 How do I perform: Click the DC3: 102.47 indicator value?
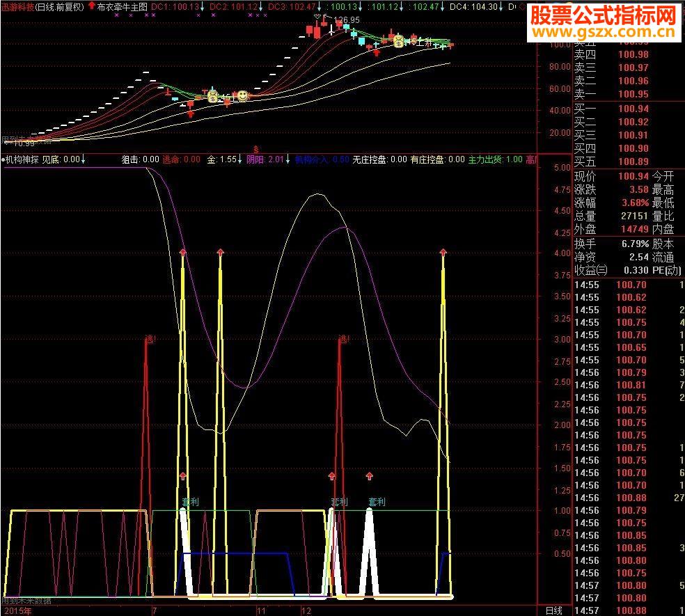tap(292, 7)
